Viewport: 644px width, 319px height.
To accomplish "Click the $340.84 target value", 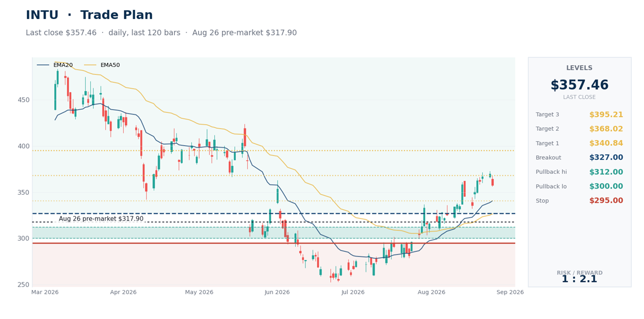I will (x=606, y=143).
